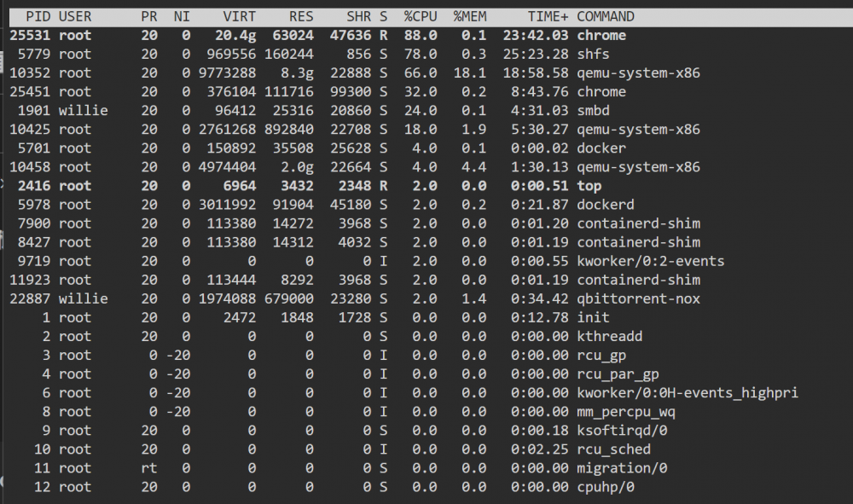Select PID 25531 in the chrome row
This screenshot has width=853, height=504.
[30, 35]
